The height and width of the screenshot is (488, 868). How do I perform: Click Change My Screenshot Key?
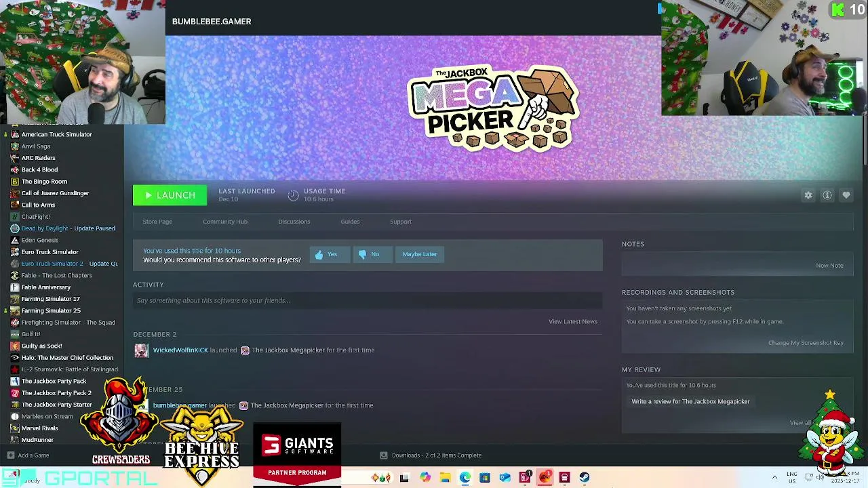[806, 343]
